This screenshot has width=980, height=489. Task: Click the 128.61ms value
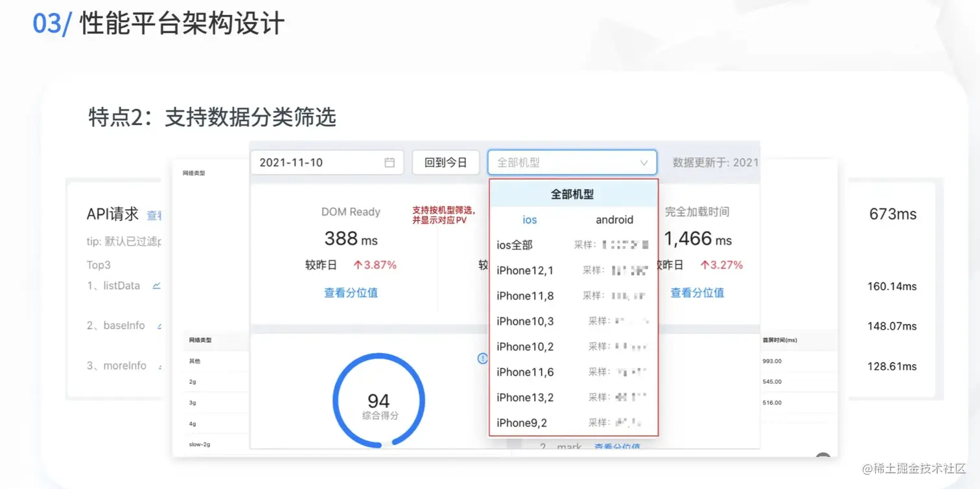[x=892, y=367]
